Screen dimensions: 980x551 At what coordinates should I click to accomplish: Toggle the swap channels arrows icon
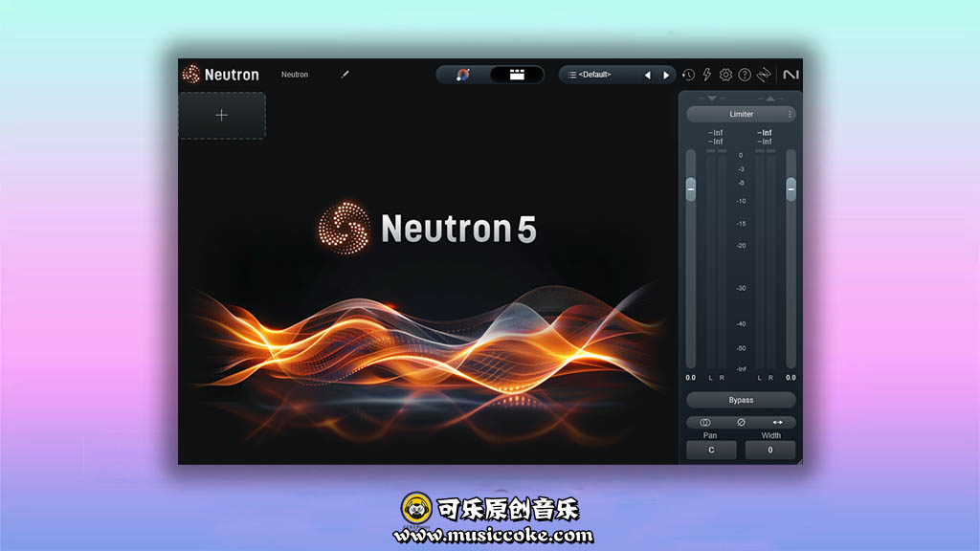pyautogui.click(x=777, y=422)
